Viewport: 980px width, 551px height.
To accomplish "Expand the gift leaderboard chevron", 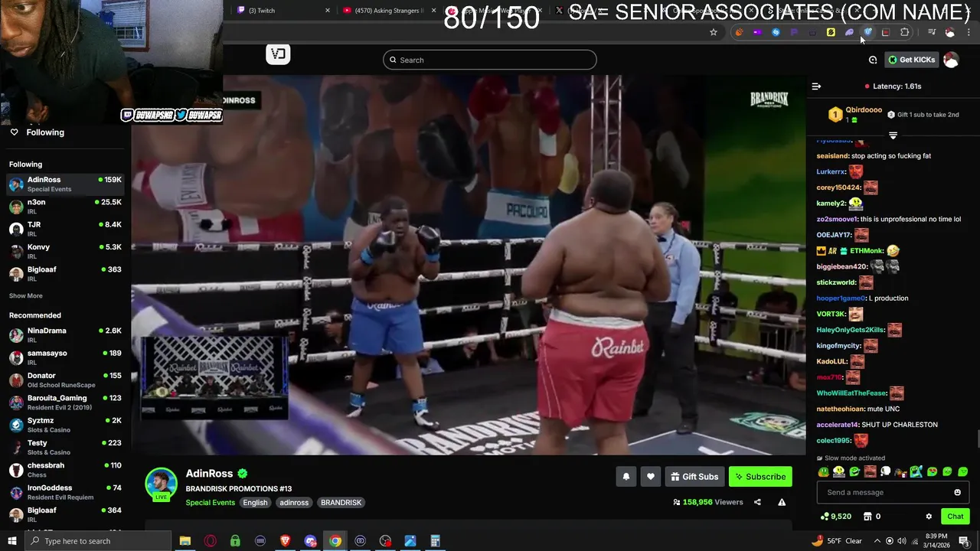I will pyautogui.click(x=893, y=135).
